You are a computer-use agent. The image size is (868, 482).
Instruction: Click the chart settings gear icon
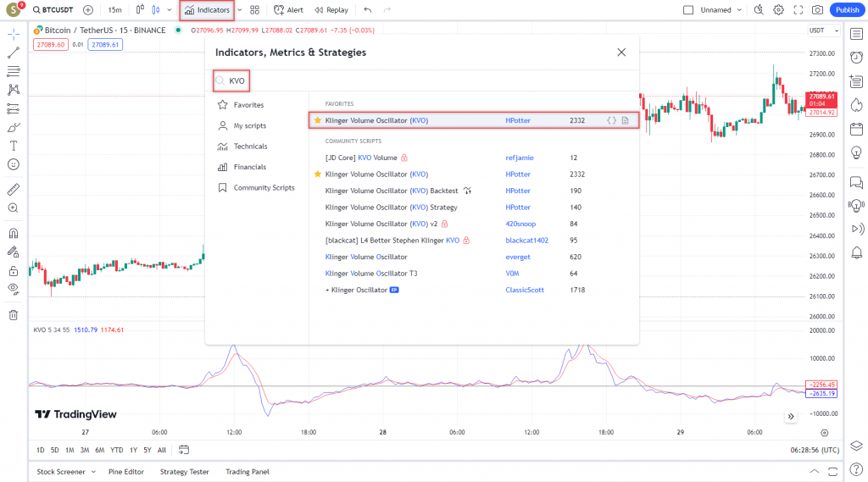tap(778, 10)
